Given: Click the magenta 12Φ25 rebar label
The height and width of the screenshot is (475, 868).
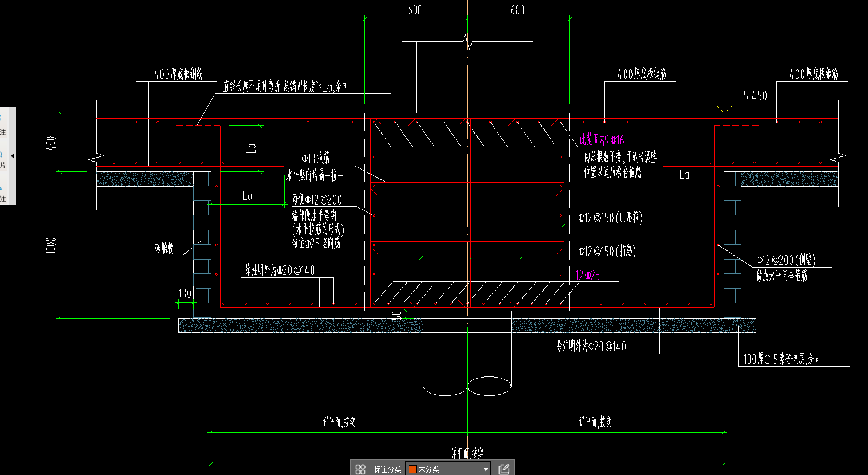Looking at the screenshot, I should (x=587, y=276).
